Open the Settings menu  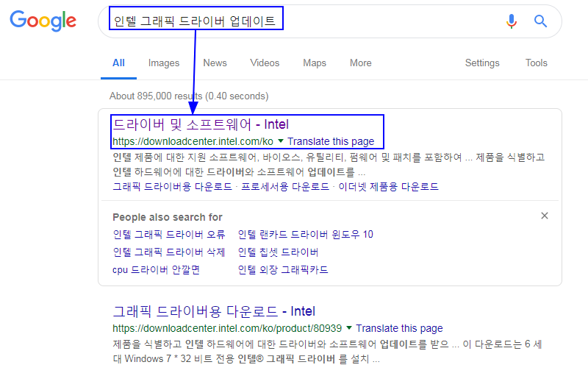[482, 63]
